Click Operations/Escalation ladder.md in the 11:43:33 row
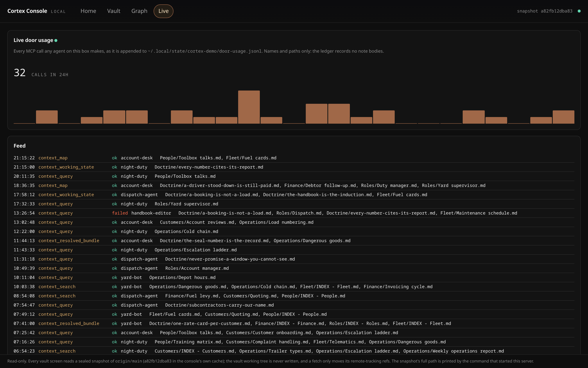 [196, 250]
